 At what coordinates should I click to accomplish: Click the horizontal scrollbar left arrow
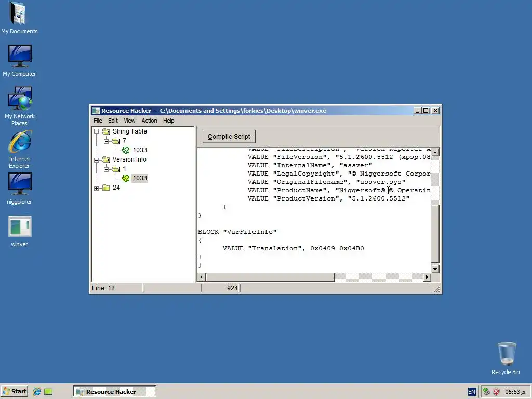pyautogui.click(x=201, y=277)
